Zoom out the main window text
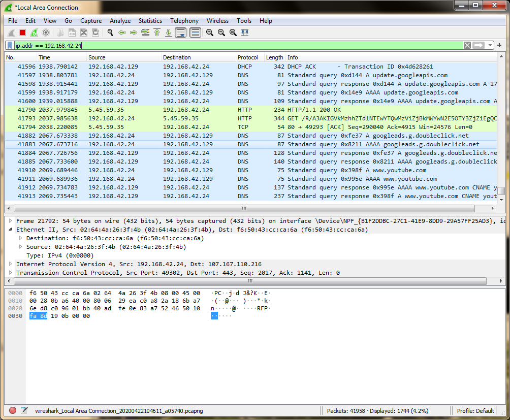This screenshot has width=510, height=420. 221,33
